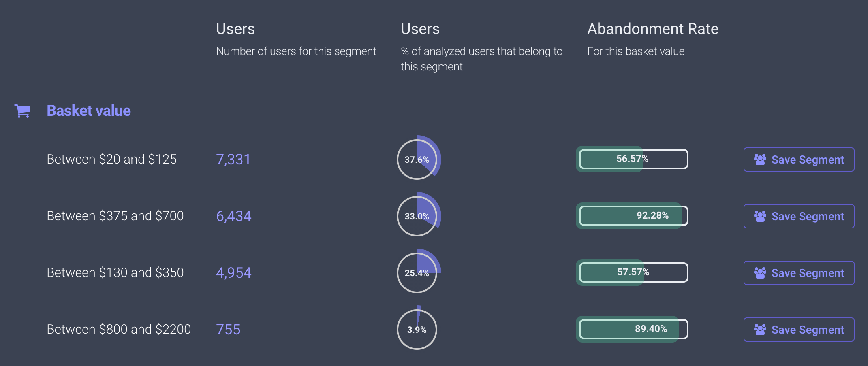This screenshot has height=366, width=868.
Task: Click the 56.57% abandonment rate bar
Action: [x=632, y=159]
